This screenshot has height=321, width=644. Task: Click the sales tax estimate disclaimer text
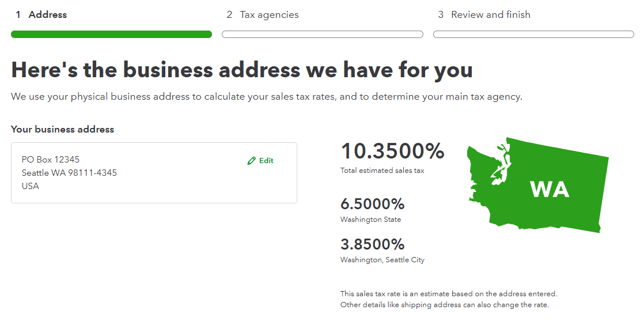pyautogui.click(x=449, y=299)
